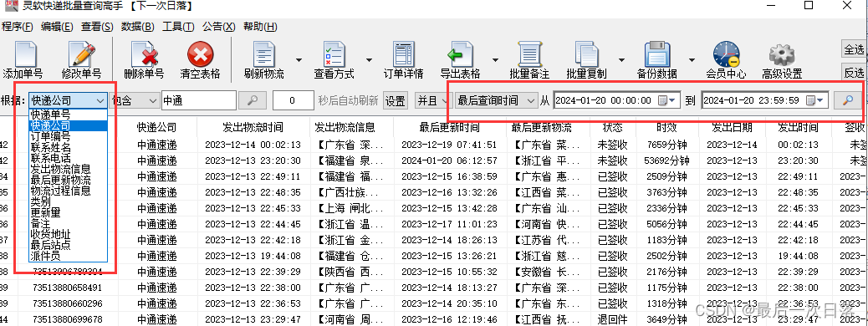
Task: Open the 工具(T) menu
Action: click(x=178, y=27)
